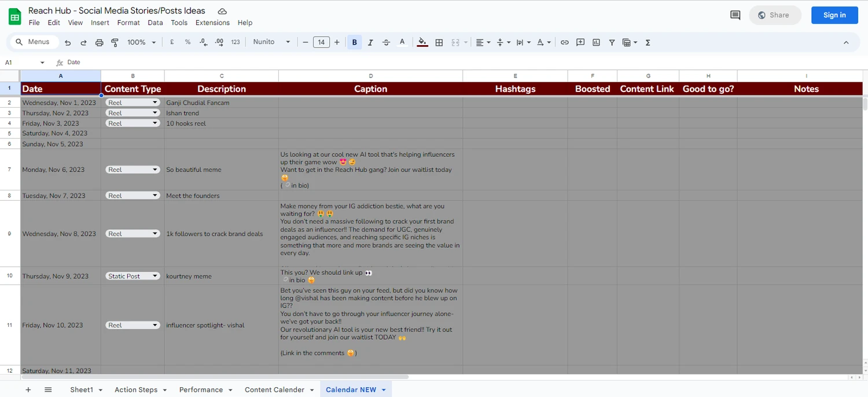
Task: Insert a comment from the toolbar
Action: tap(580, 42)
